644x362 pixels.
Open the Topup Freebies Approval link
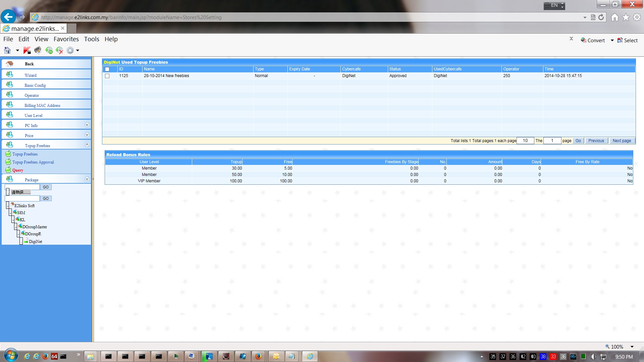[x=33, y=162]
